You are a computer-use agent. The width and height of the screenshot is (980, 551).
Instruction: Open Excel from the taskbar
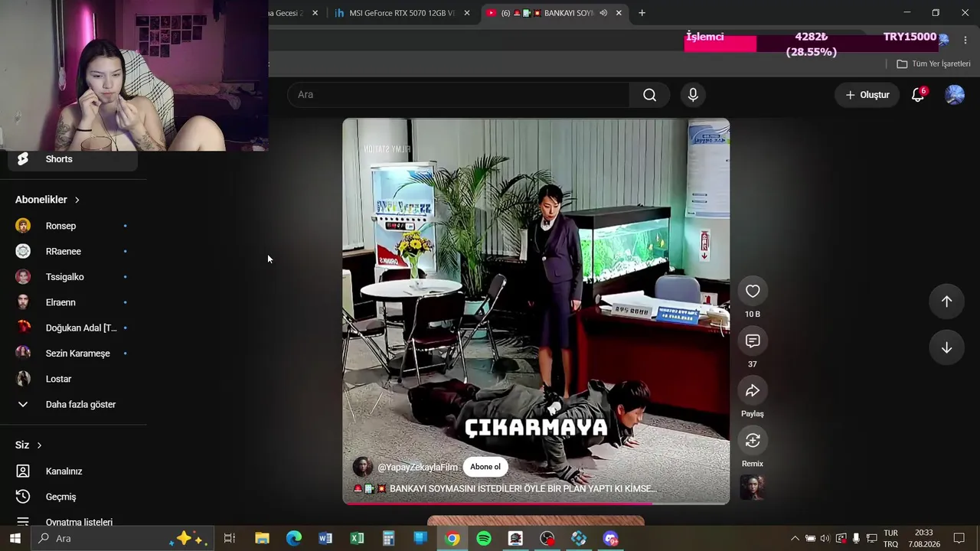357,539
